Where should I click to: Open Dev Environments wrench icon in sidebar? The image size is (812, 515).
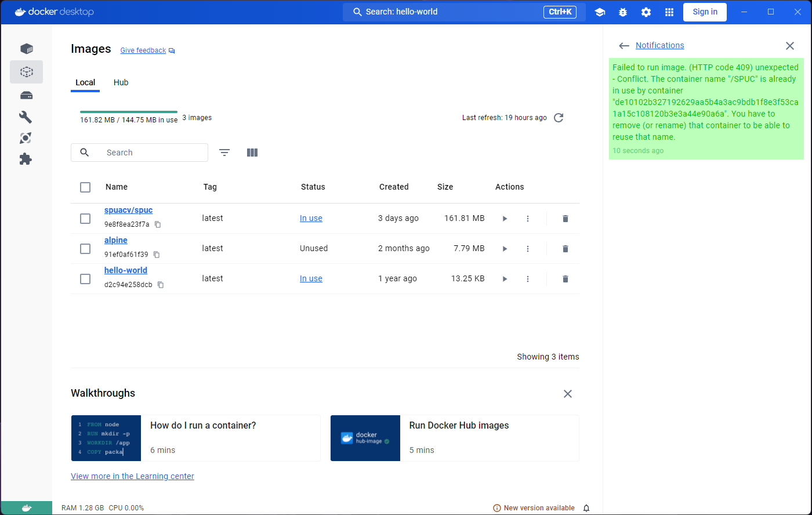coord(26,117)
